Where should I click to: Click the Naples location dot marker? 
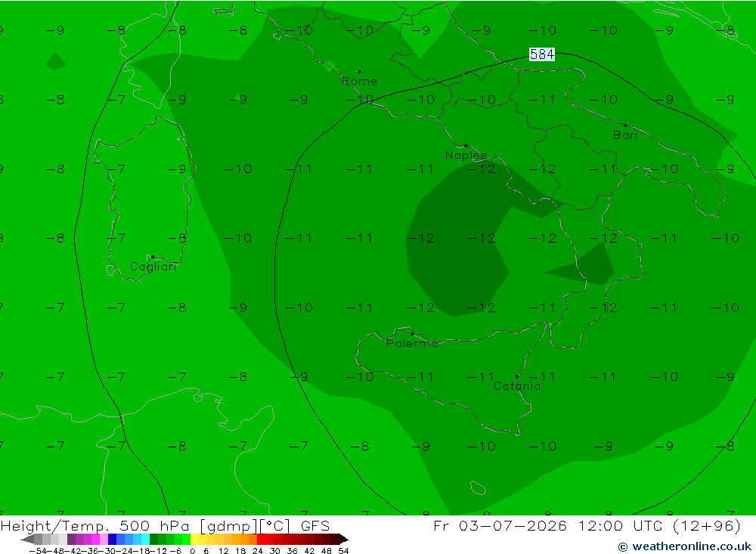(466, 146)
